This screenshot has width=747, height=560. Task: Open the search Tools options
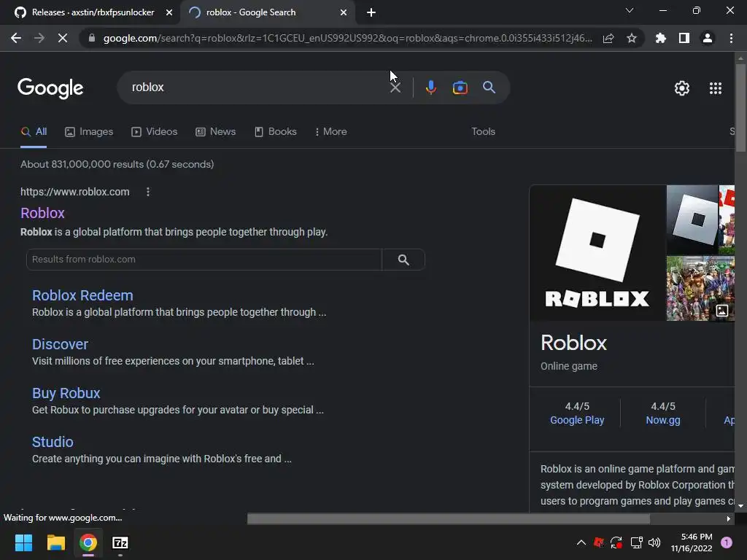[483, 132]
